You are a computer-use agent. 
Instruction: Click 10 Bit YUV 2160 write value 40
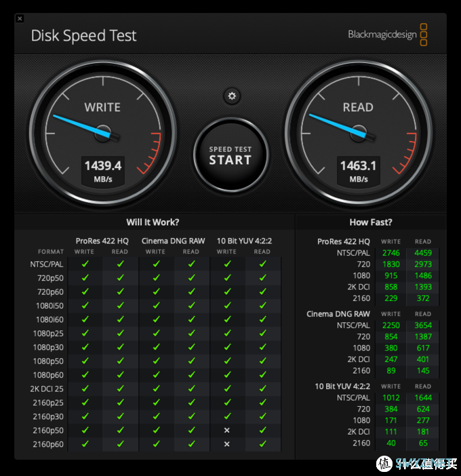click(x=391, y=443)
